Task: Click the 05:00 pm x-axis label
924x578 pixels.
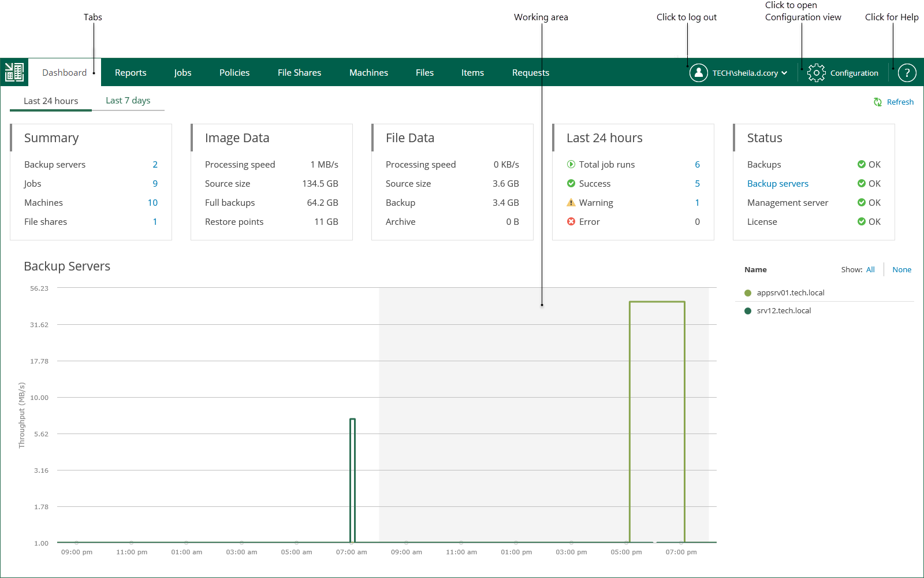Action: 626,552
